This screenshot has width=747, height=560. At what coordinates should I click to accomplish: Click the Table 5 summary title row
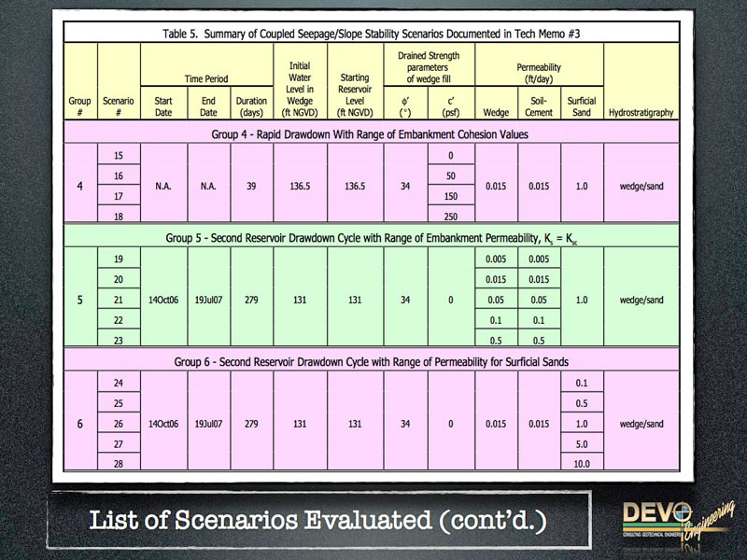[x=371, y=33]
